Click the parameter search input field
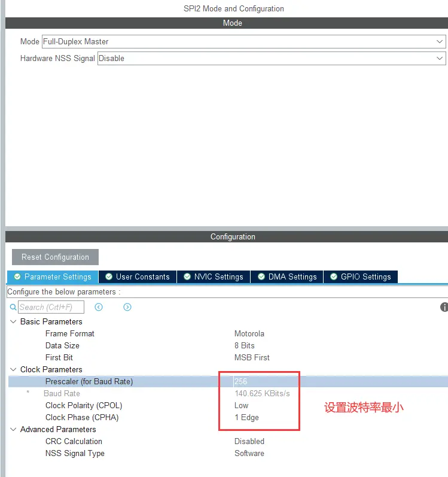Image resolution: width=448 pixels, height=477 pixels. click(51, 307)
